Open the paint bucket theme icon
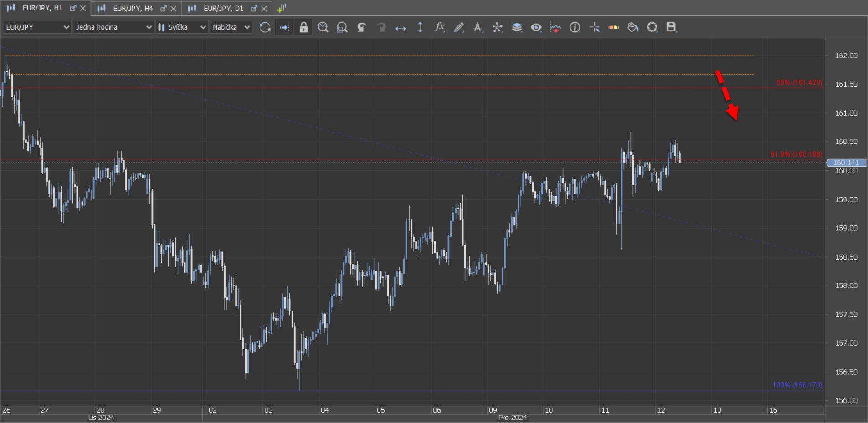The image size is (868, 423). coord(633,27)
